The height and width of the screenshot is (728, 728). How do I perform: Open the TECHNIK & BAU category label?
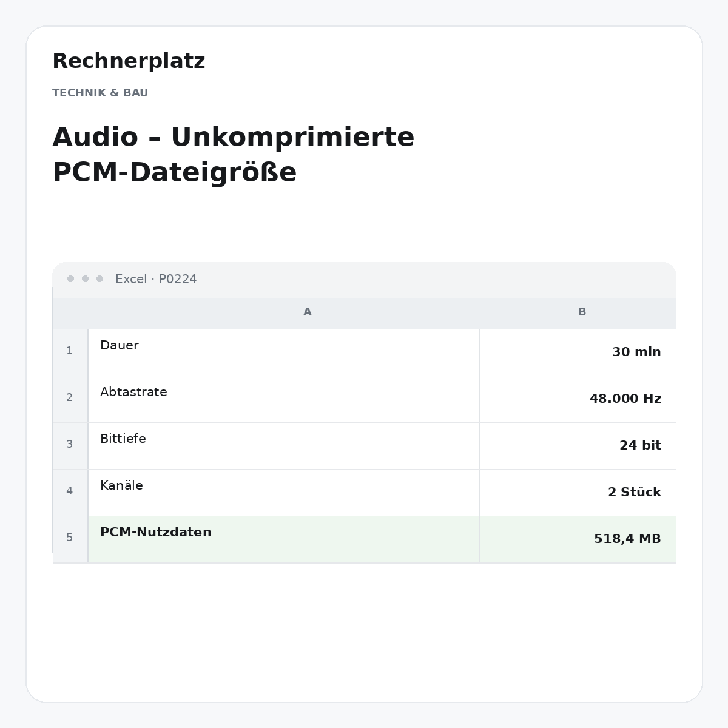[x=100, y=93]
